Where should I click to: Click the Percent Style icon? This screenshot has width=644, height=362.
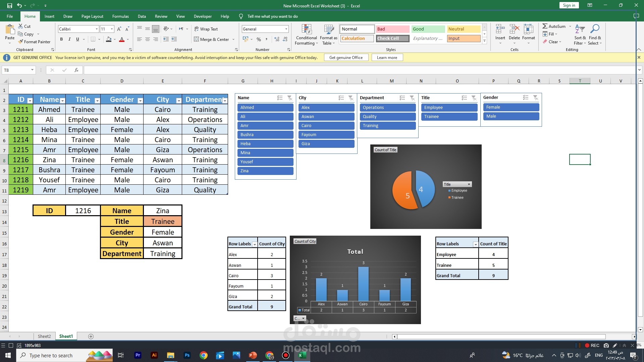point(259,39)
